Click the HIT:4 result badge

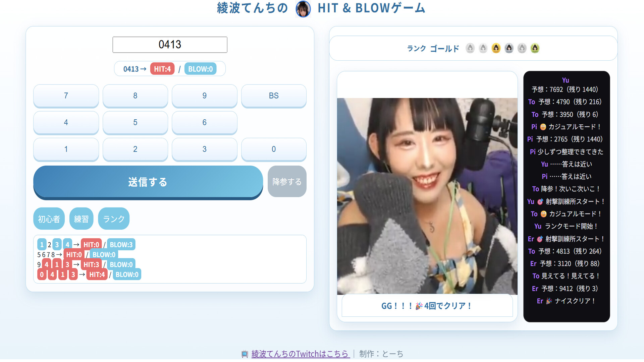162,69
